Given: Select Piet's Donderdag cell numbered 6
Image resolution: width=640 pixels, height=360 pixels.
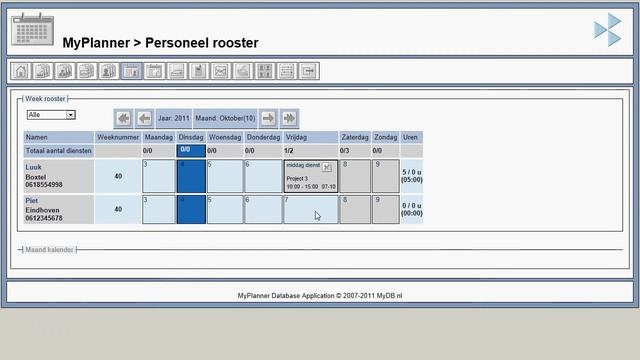Looking at the screenshot, I should click(263, 209).
